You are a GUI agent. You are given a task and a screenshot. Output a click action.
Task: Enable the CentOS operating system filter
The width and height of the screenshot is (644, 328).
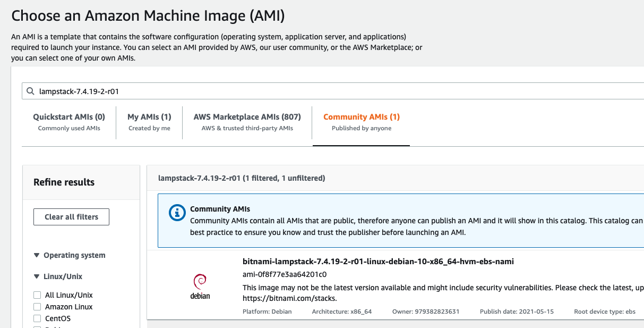37,318
